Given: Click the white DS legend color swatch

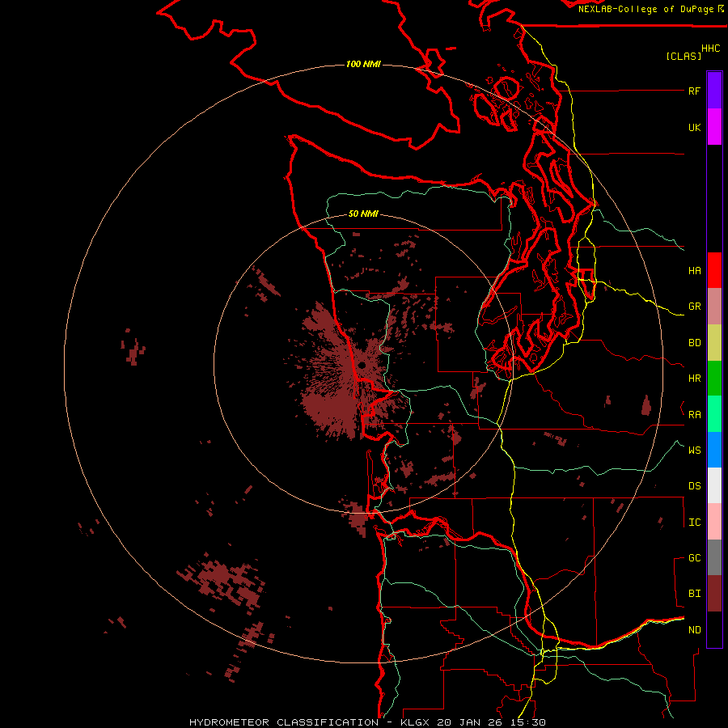Looking at the screenshot, I should point(714,485).
